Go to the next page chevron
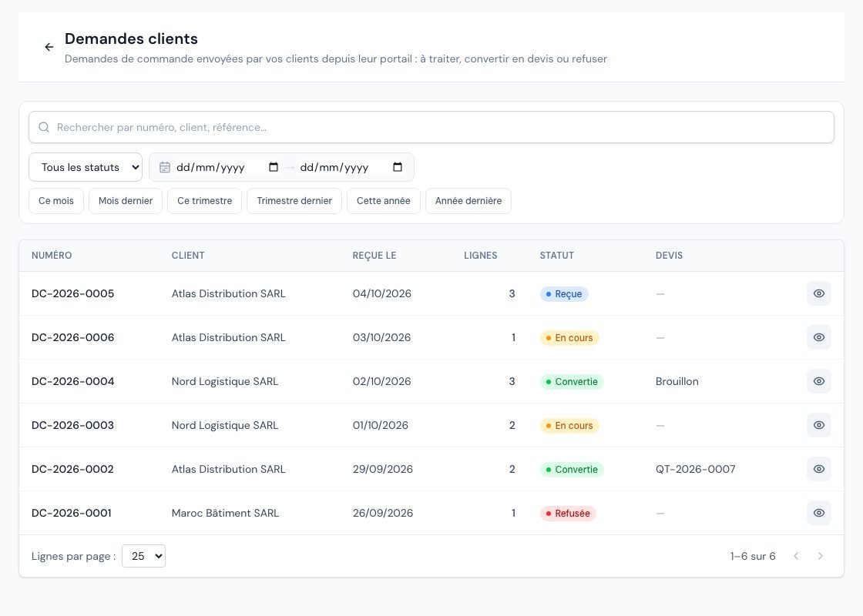The width and height of the screenshot is (863, 616). (x=820, y=556)
